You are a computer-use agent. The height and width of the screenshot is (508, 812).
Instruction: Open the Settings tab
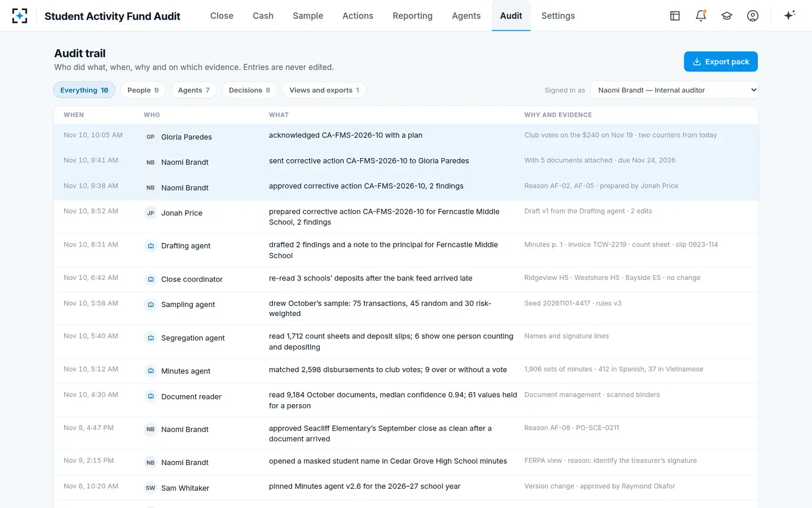[x=558, y=16]
